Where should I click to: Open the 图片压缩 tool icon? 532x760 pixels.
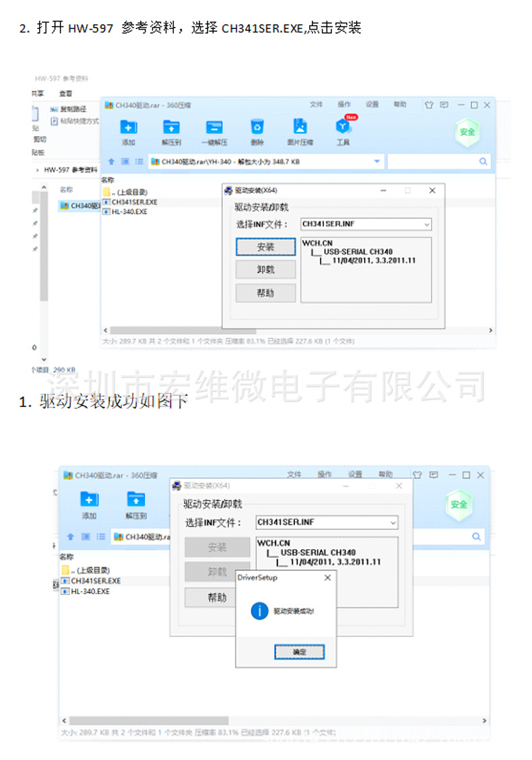coord(300,127)
